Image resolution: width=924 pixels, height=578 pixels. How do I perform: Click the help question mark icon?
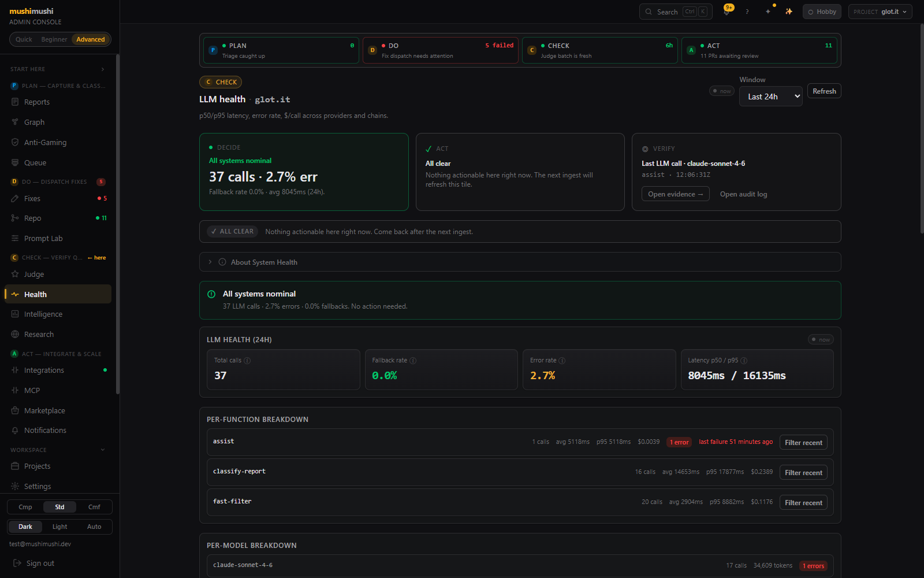pyautogui.click(x=747, y=12)
